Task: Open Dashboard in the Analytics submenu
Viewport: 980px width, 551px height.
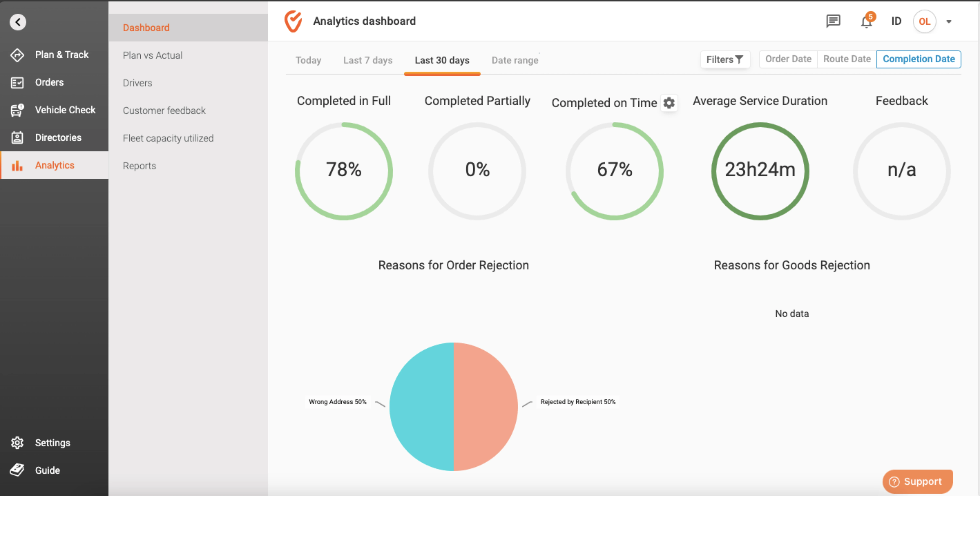Action: [x=188, y=27]
